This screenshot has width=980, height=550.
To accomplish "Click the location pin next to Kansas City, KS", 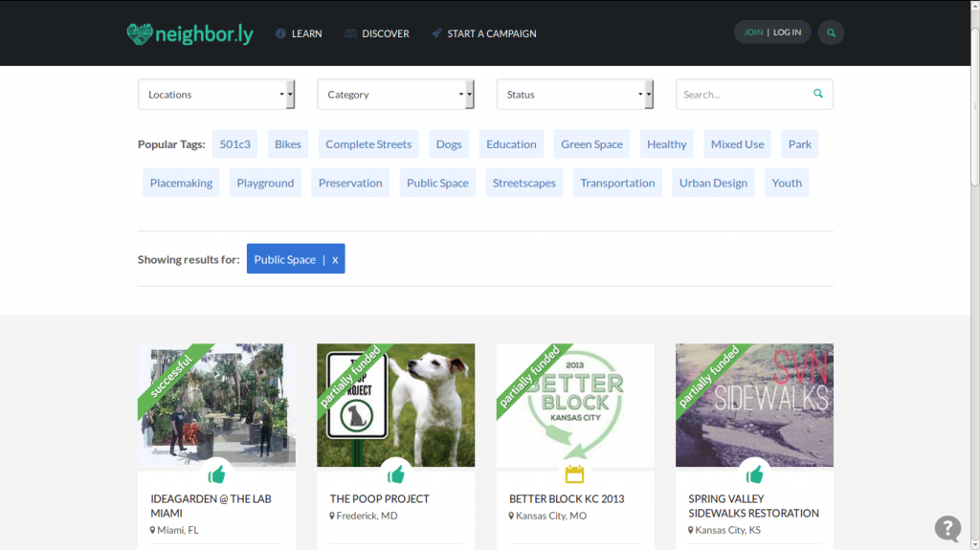I will (691, 530).
